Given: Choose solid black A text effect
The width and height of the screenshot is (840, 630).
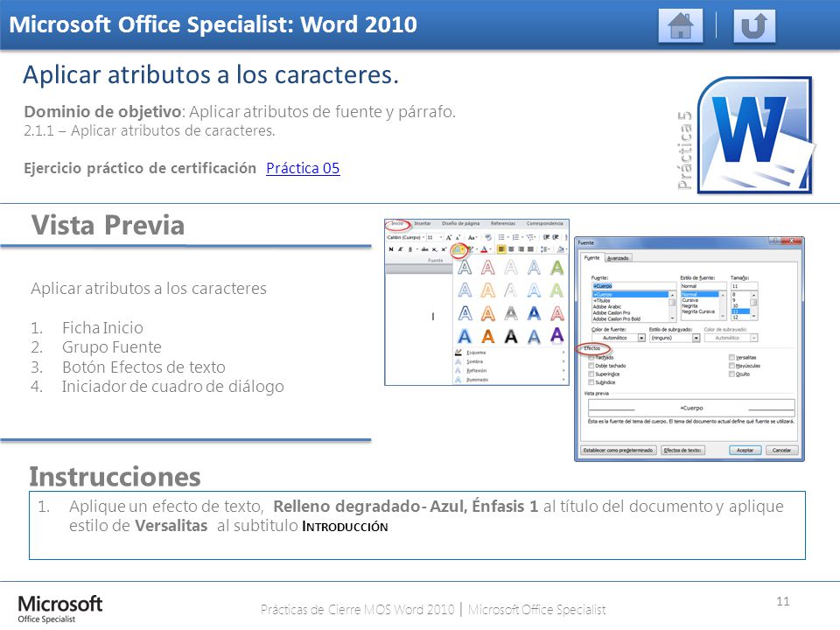Looking at the screenshot, I should (511, 336).
